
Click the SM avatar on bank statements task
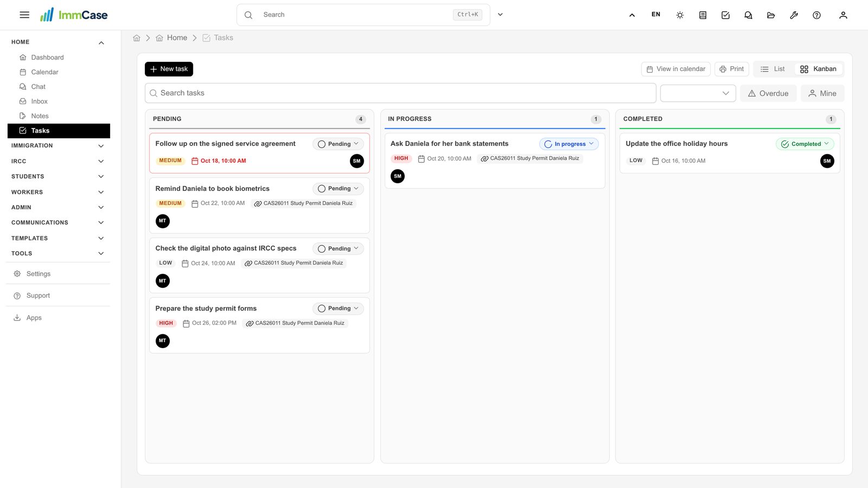(x=398, y=176)
